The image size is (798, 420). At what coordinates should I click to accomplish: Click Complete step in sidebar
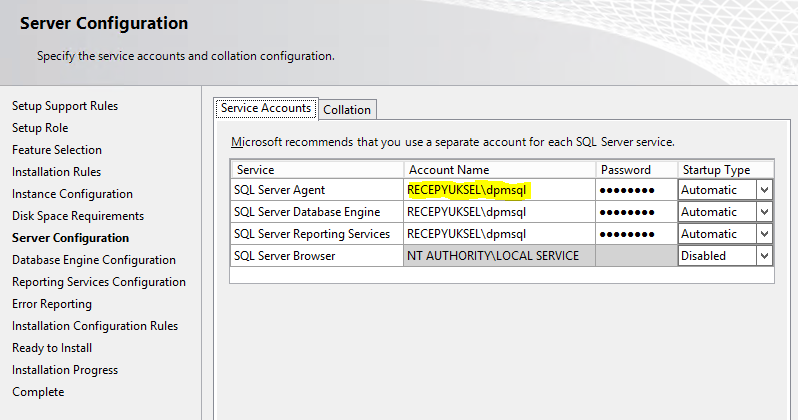[38, 392]
